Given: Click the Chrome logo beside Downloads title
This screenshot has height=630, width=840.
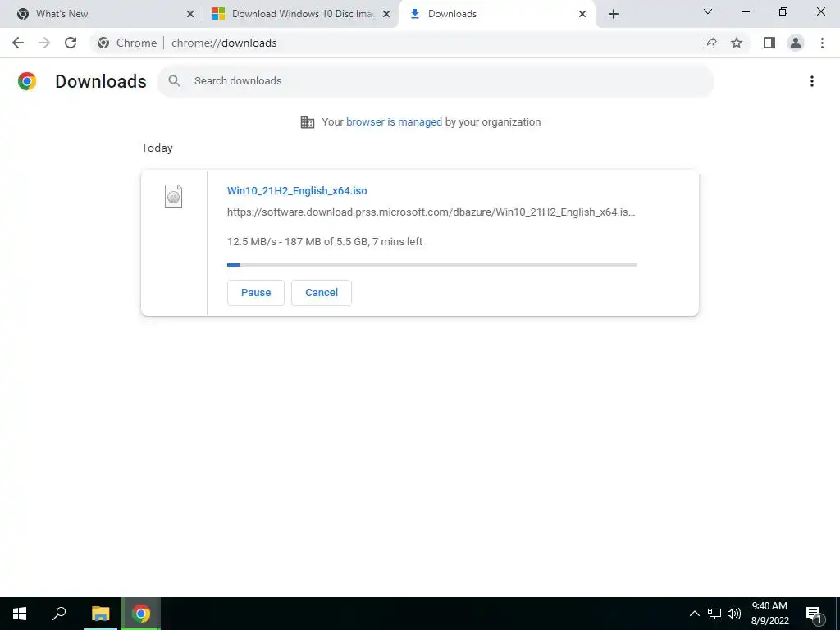Looking at the screenshot, I should pyautogui.click(x=27, y=81).
